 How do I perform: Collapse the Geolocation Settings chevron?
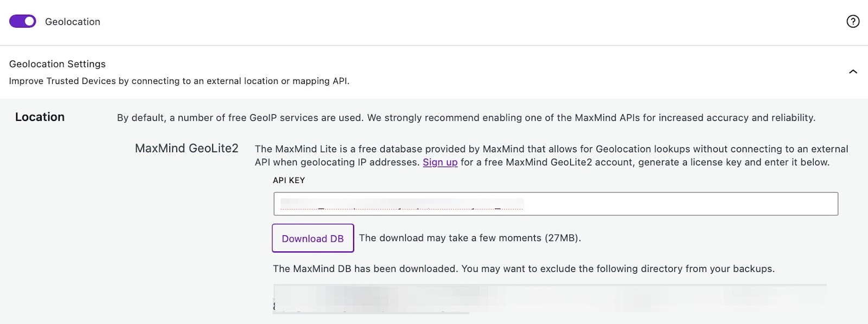[853, 72]
